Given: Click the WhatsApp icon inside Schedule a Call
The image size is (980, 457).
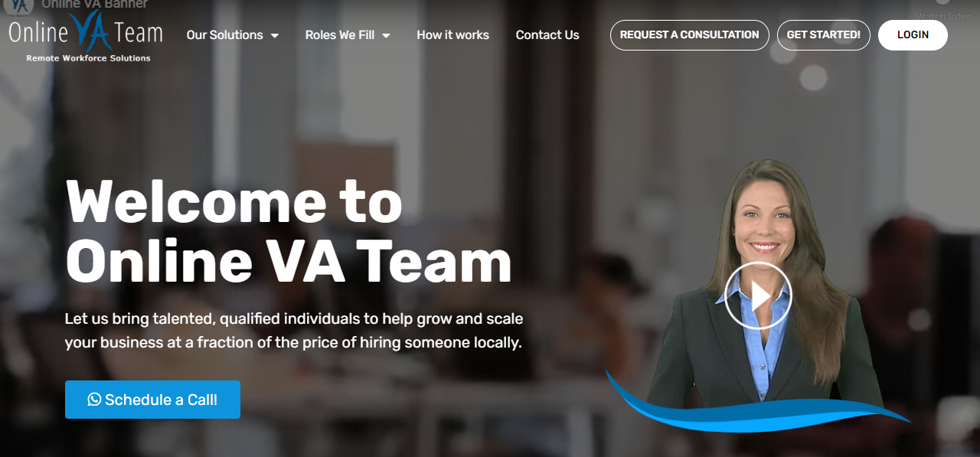Looking at the screenshot, I should point(94,399).
